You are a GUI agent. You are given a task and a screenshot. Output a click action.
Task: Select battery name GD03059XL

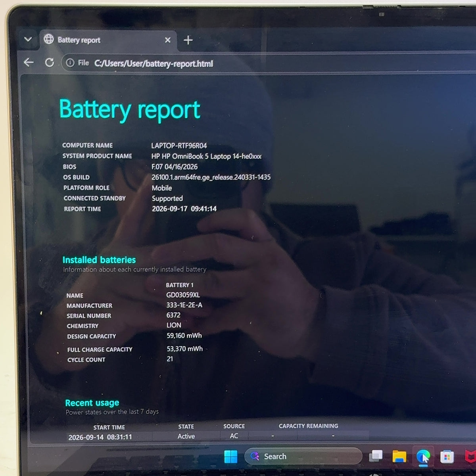point(183,295)
